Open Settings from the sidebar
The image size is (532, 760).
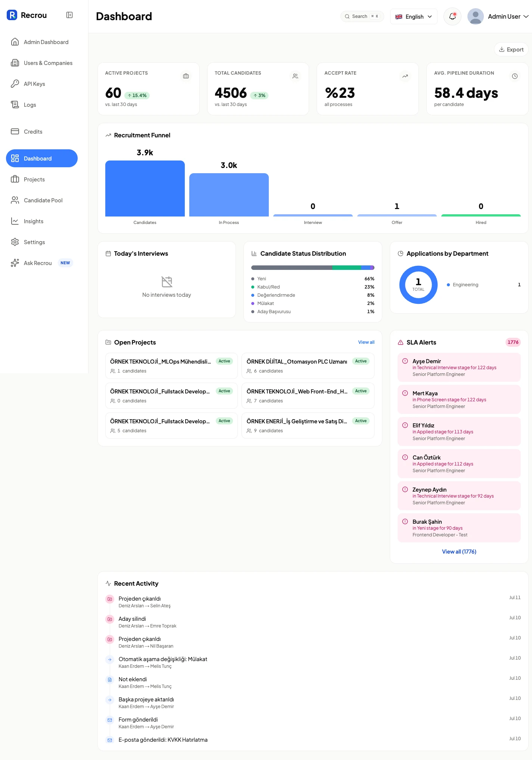[42, 242]
